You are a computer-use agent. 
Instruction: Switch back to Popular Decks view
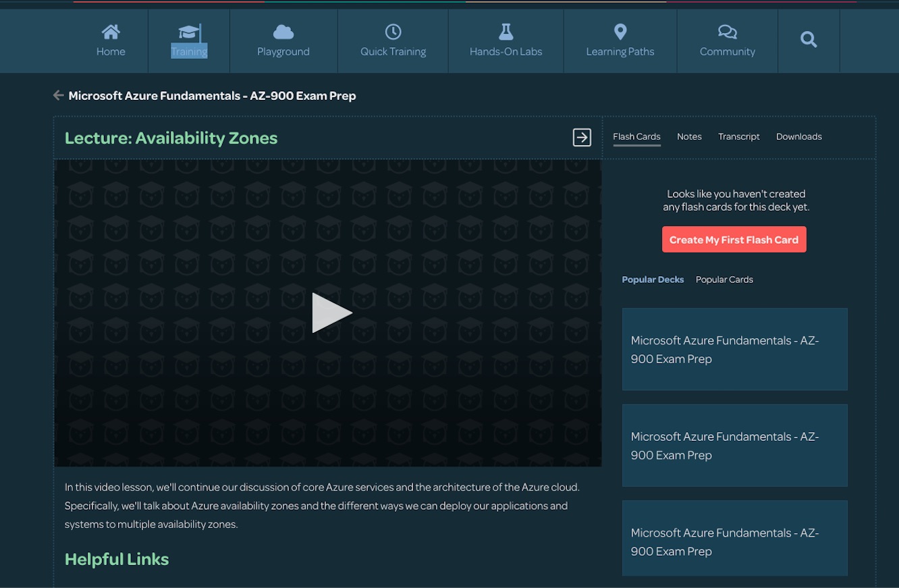(653, 279)
